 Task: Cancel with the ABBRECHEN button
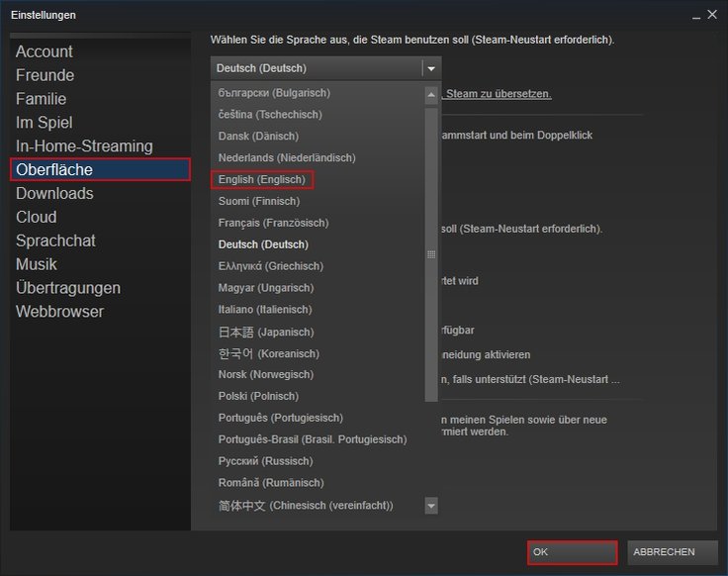[673, 552]
